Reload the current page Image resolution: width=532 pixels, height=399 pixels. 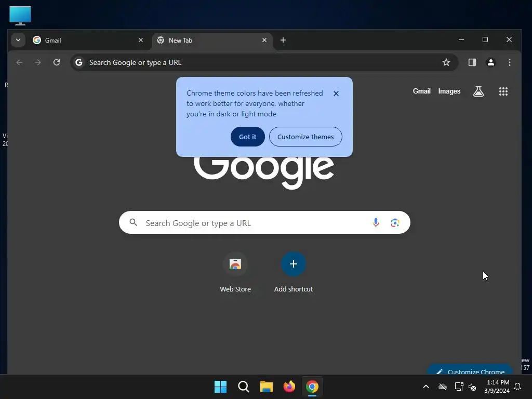click(x=57, y=62)
